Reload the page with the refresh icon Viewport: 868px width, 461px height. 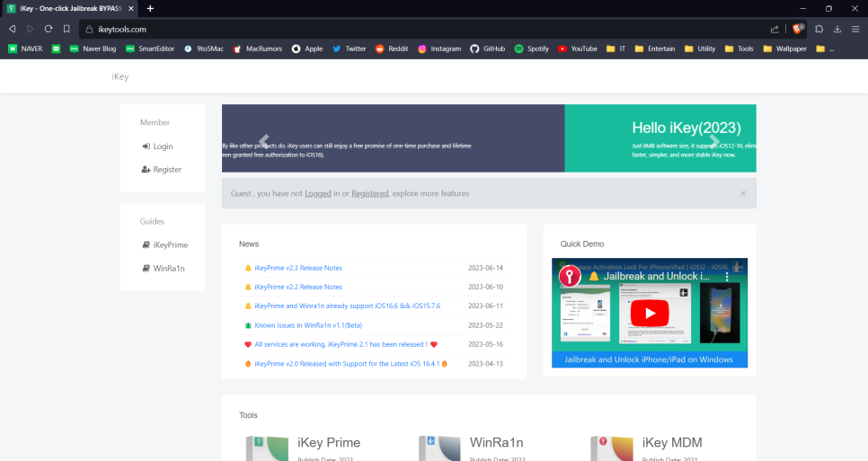click(x=49, y=29)
